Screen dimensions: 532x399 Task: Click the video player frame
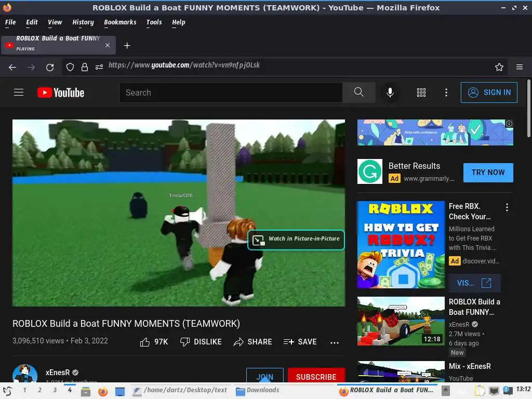click(179, 212)
